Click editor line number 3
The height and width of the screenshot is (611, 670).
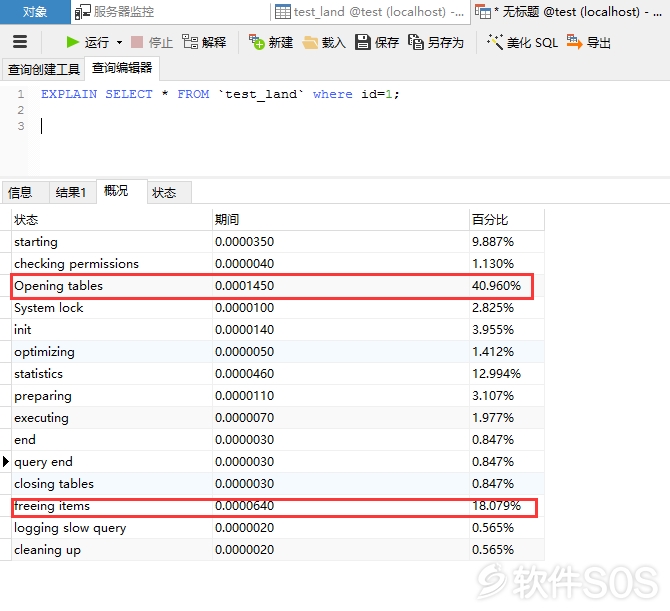21,126
